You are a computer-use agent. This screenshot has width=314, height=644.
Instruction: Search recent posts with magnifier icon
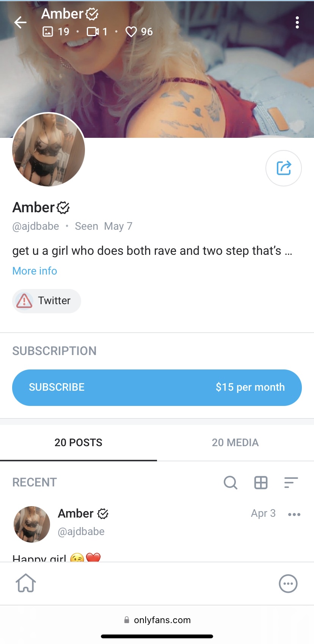(230, 483)
